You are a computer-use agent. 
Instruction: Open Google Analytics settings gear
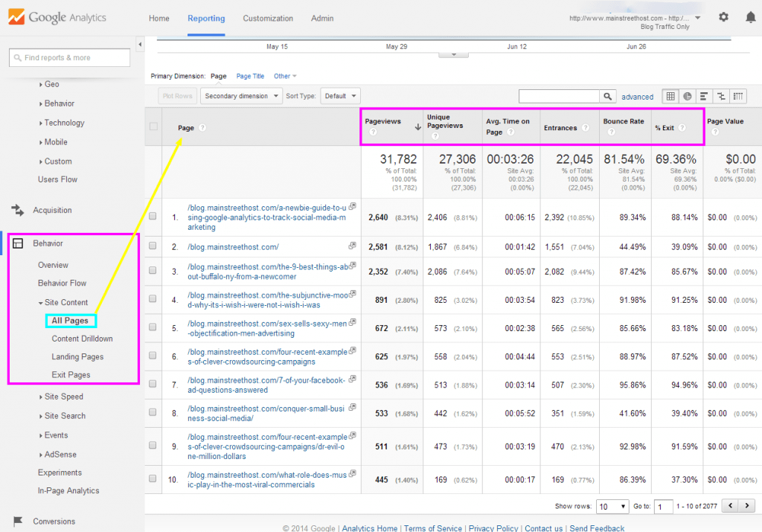[x=723, y=16]
